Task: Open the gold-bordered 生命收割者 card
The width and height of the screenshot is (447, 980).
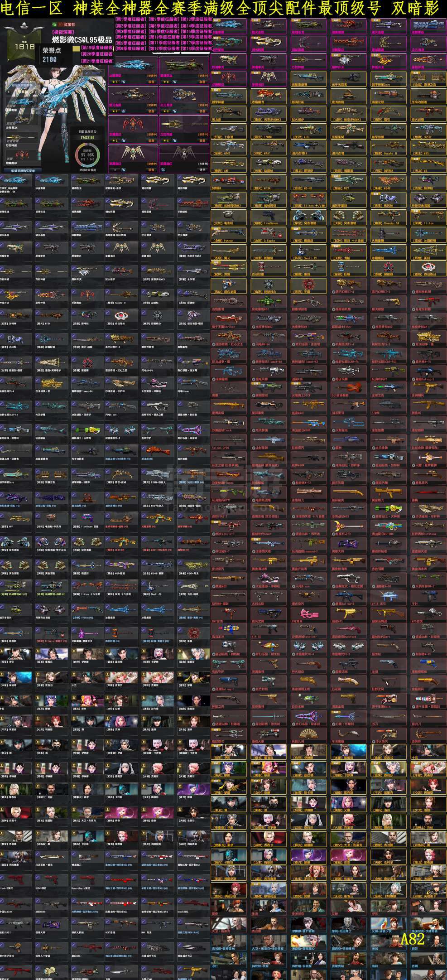Action: pos(428,96)
